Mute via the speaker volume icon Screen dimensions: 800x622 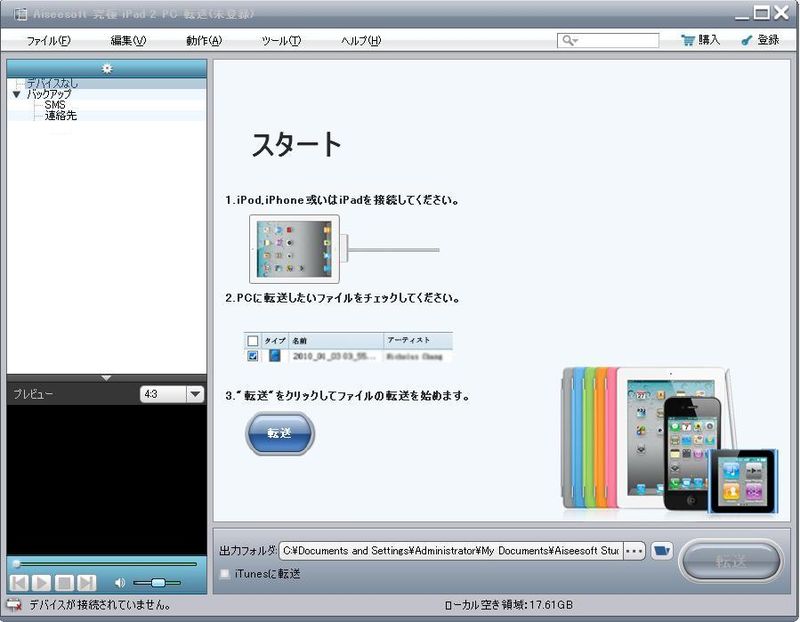(120, 582)
